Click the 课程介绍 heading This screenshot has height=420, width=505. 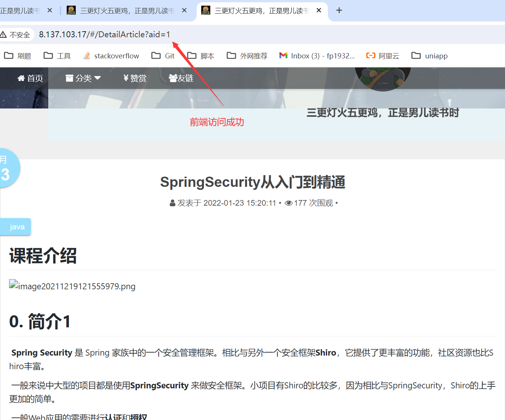(x=43, y=256)
